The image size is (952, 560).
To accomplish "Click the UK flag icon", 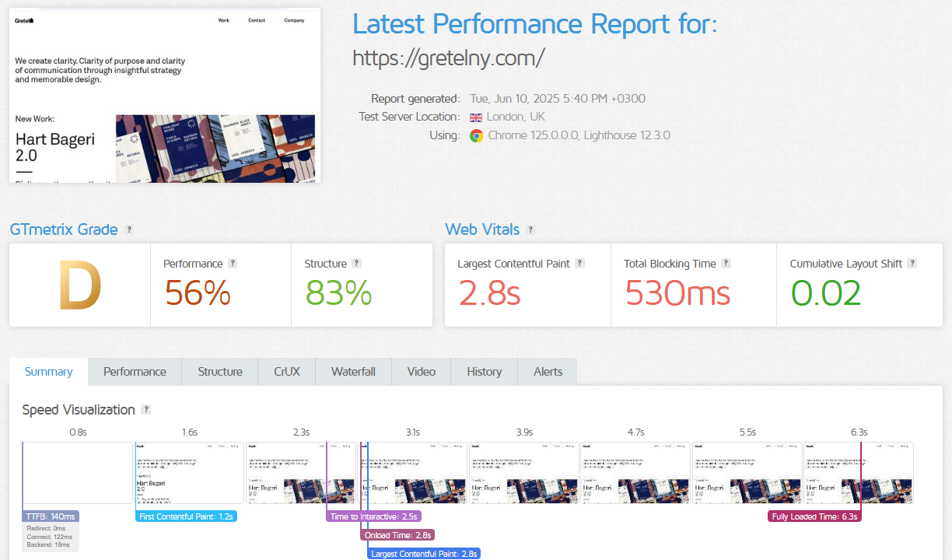I will click(475, 117).
